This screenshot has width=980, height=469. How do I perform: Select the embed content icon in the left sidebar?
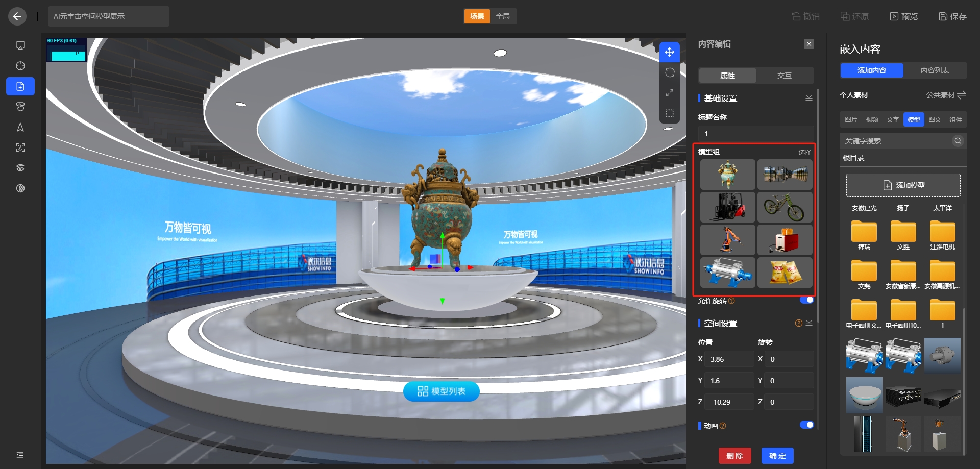20,86
